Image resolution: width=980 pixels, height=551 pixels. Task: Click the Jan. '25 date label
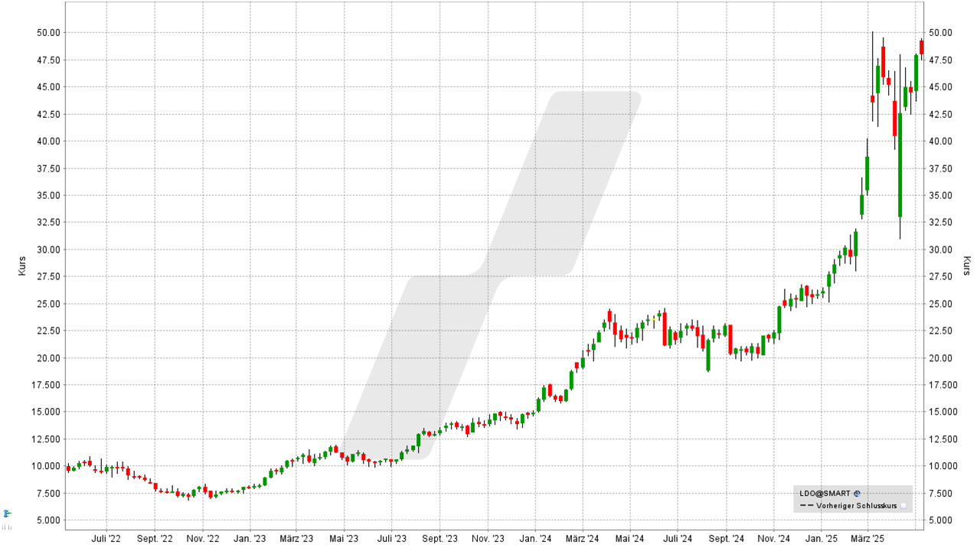pyautogui.click(x=822, y=539)
